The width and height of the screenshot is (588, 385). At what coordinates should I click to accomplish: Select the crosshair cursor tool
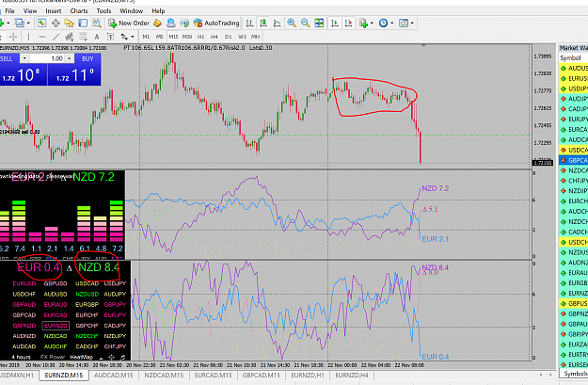[x=13, y=37]
